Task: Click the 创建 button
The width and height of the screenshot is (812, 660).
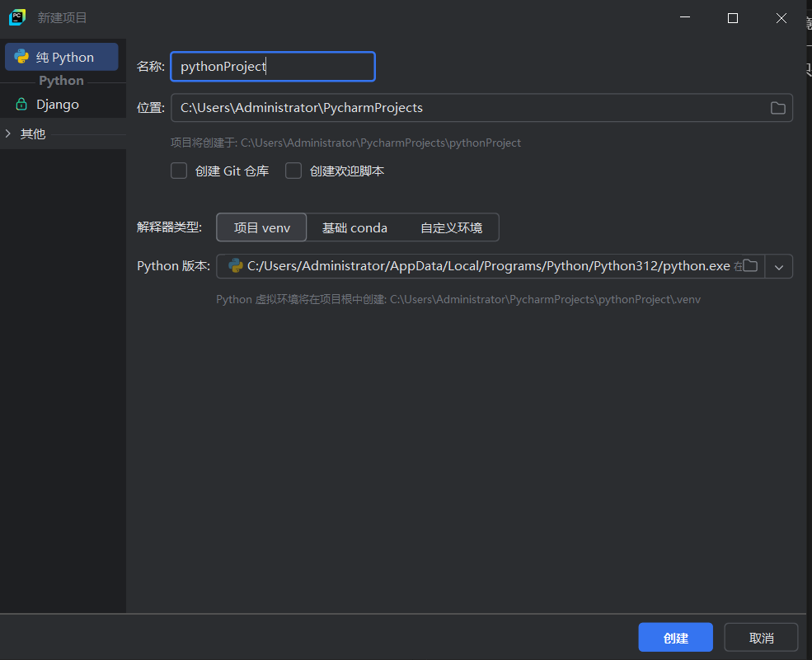Action: tap(675, 638)
